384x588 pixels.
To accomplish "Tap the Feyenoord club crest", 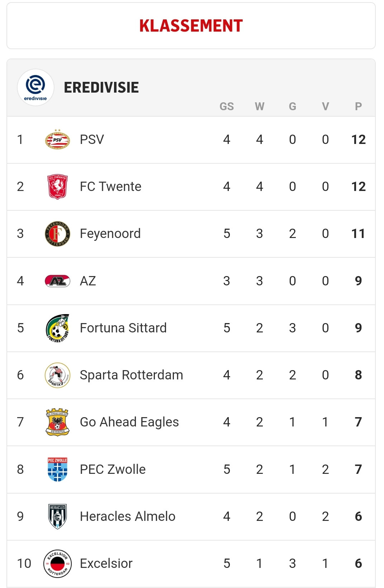I will [57, 234].
